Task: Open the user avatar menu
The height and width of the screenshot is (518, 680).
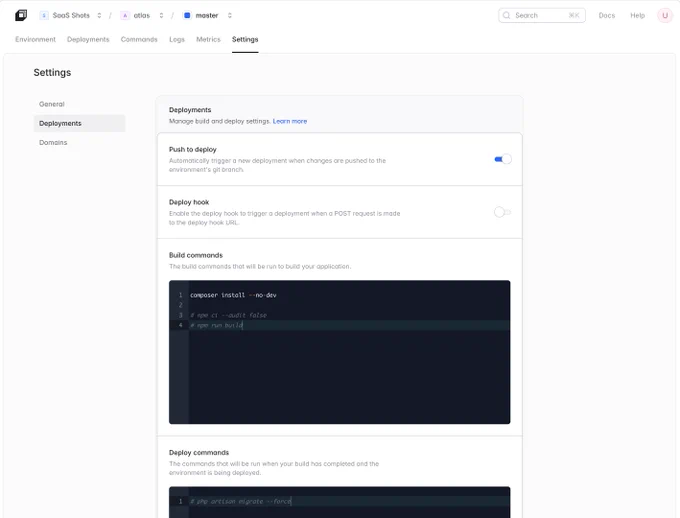Action: [x=665, y=16]
